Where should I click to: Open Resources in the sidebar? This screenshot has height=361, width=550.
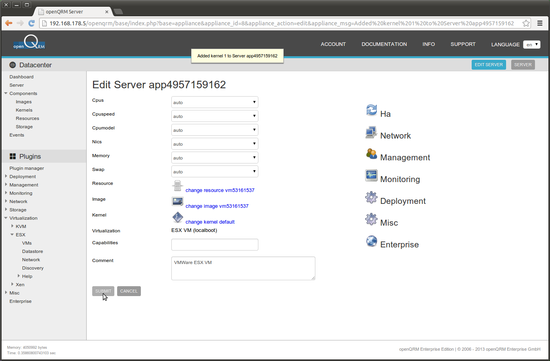pyautogui.click(x=27, y=118)
